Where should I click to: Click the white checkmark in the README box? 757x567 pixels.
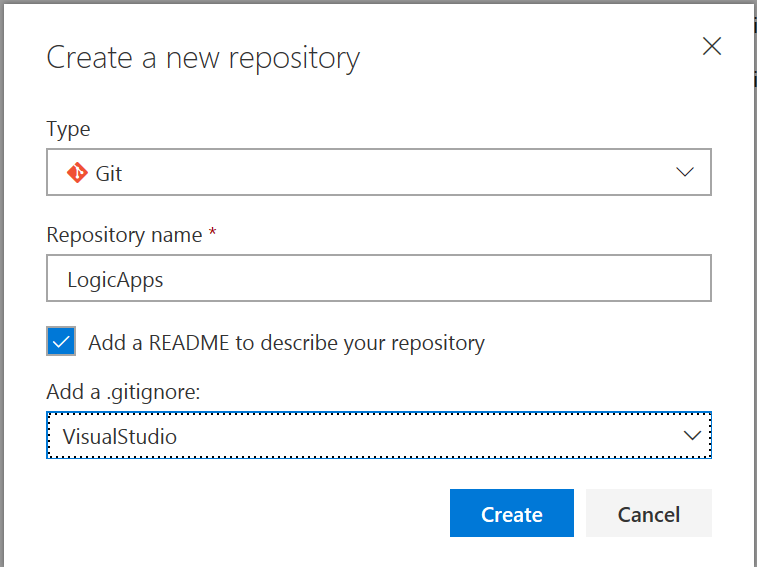(x=61, y=342)
